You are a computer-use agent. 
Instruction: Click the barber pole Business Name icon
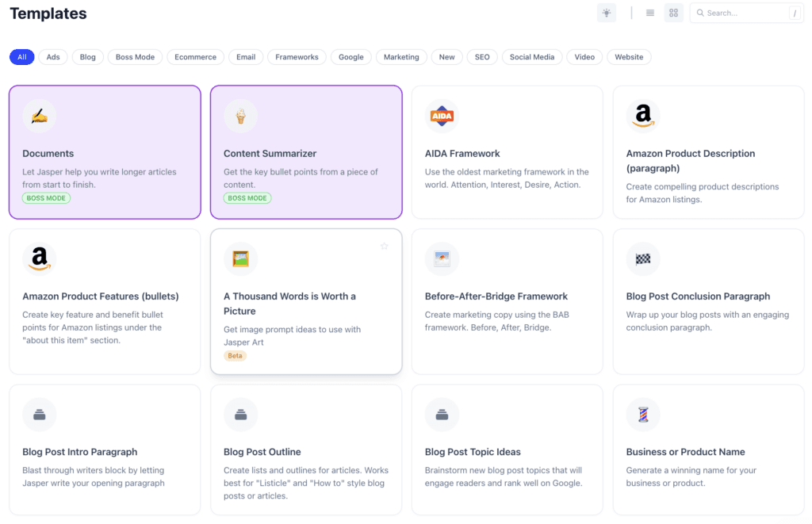click(642, 415)
